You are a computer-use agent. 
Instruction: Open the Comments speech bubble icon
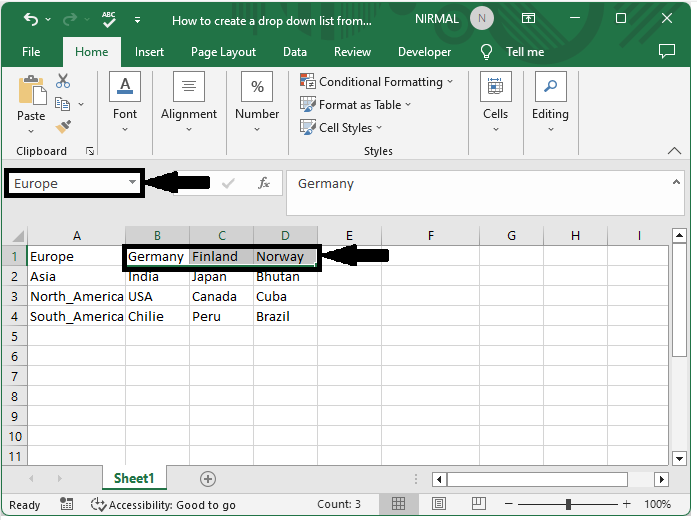[667, 51]
